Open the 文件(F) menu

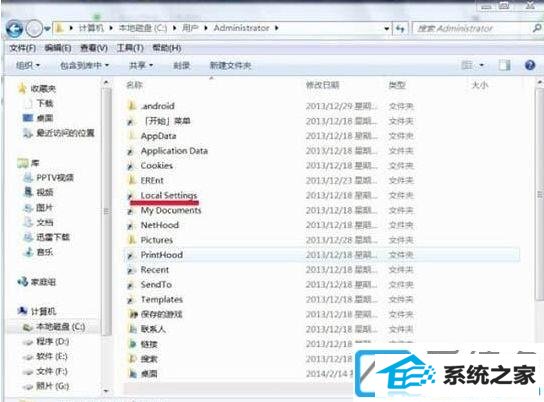22,48
